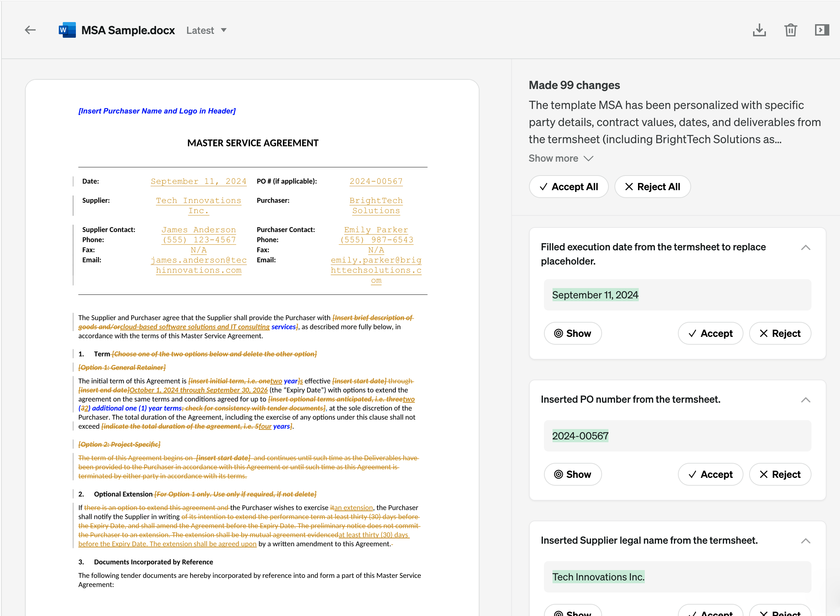This screenshot has width=840, height=616.
Task: Click the document date 'September 11, 2024'
Action: tap(198, 181)
